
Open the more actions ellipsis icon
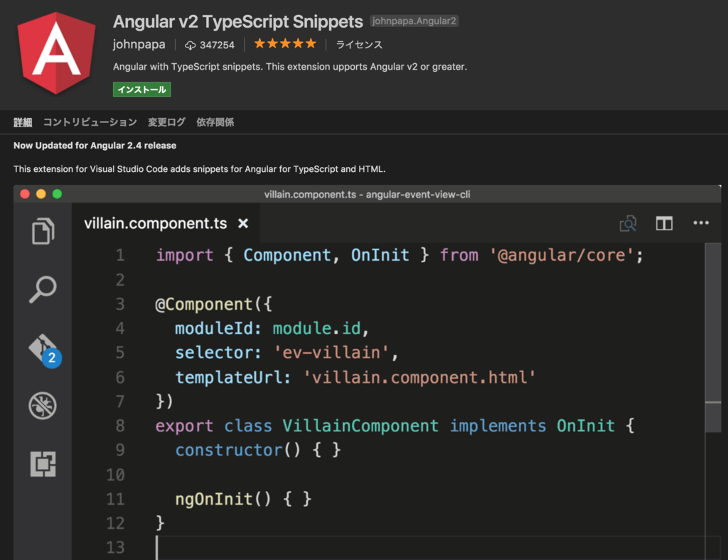pos(700,223)
